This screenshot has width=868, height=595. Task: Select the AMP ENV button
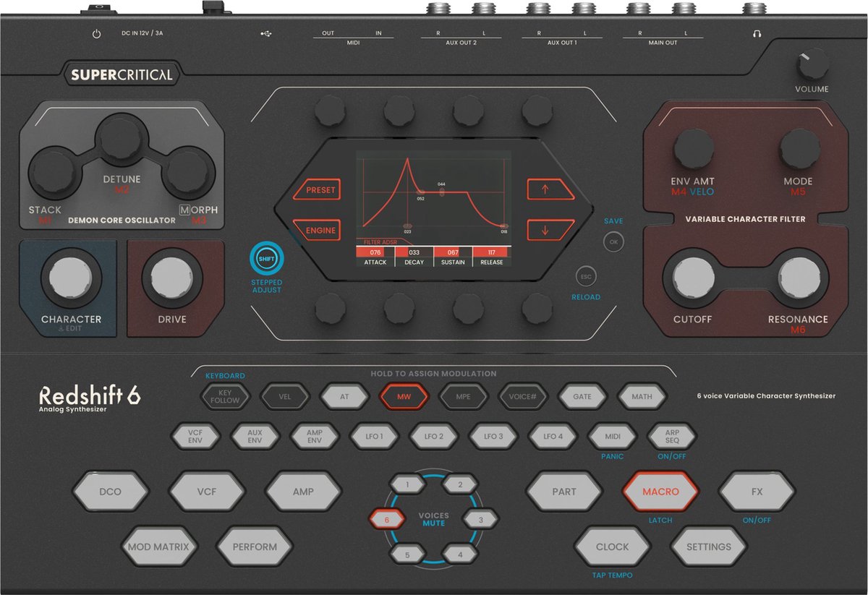click(x=315, y=437)
